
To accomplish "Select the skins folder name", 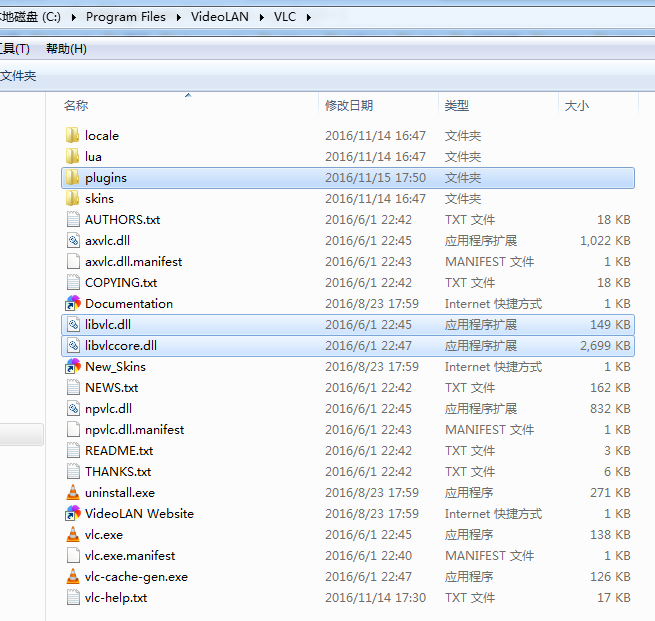I will [99, 199].
